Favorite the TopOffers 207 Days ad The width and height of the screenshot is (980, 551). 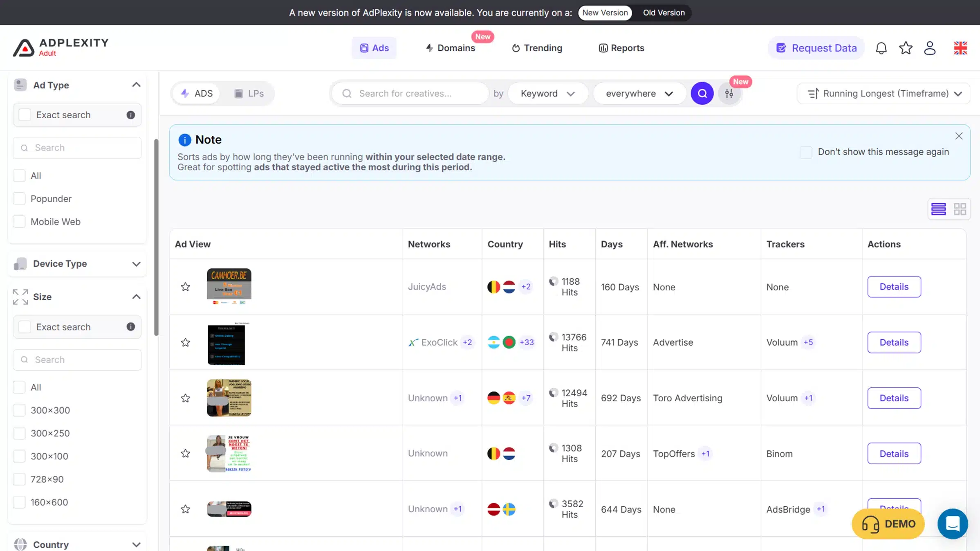pyautogui.click(x=186, y=453)
